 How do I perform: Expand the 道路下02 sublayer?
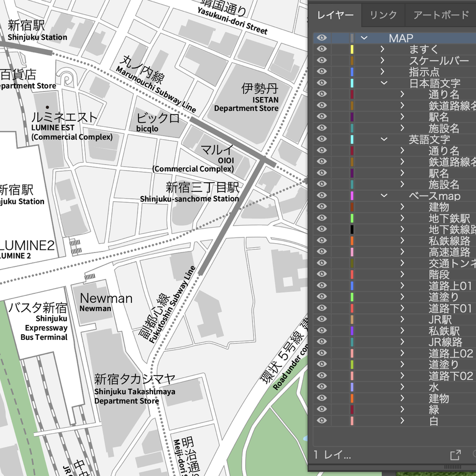click(402, 375)
